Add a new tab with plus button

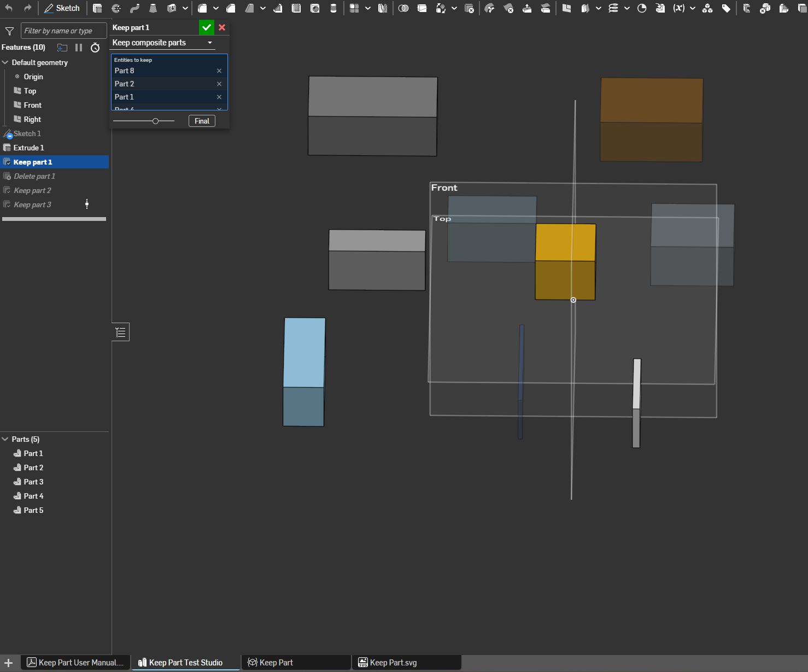pyautogui.click(x=8, y=663)
